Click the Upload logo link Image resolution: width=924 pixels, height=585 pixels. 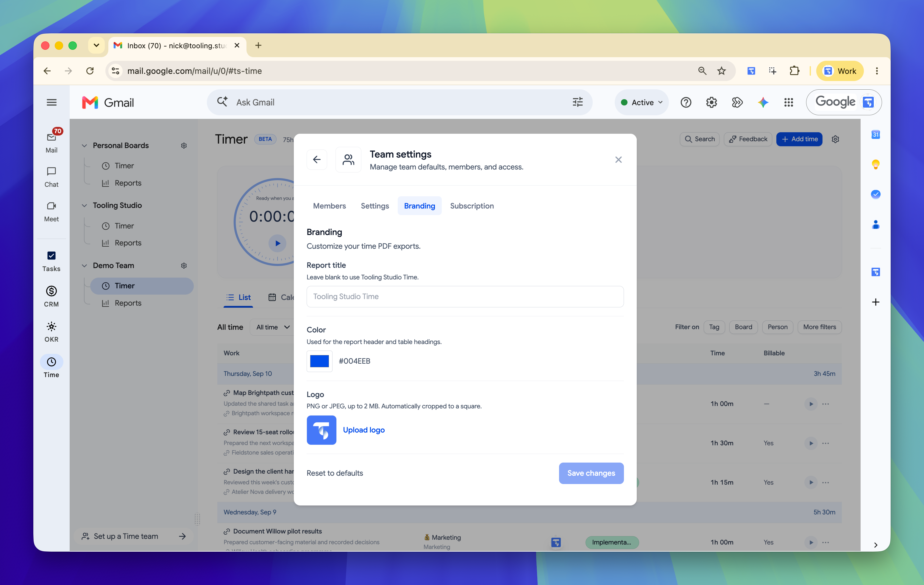(364, 430)
